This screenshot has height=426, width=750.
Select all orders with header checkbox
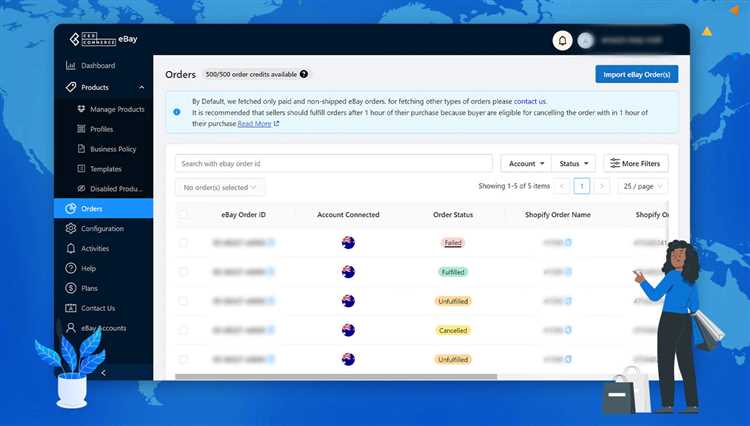coord(183,214)
